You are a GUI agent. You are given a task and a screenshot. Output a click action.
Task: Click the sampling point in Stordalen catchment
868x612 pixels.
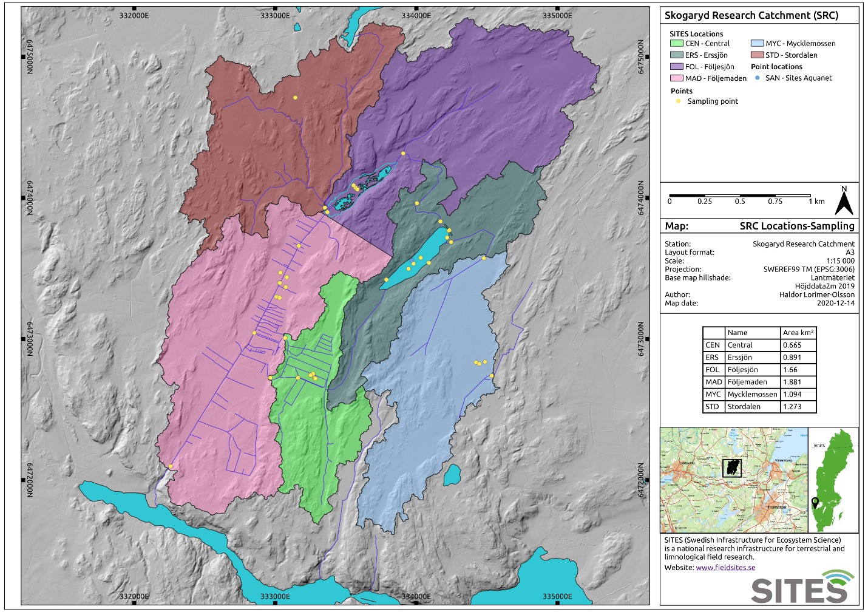click(x=296, y=97)
